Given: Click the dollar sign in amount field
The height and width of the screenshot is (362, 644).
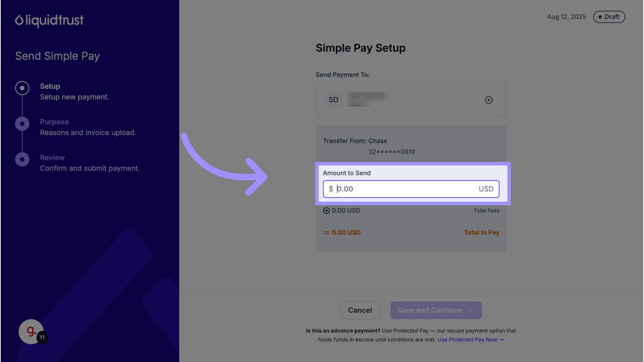Looking at the screenshot, I should [331, 189].
